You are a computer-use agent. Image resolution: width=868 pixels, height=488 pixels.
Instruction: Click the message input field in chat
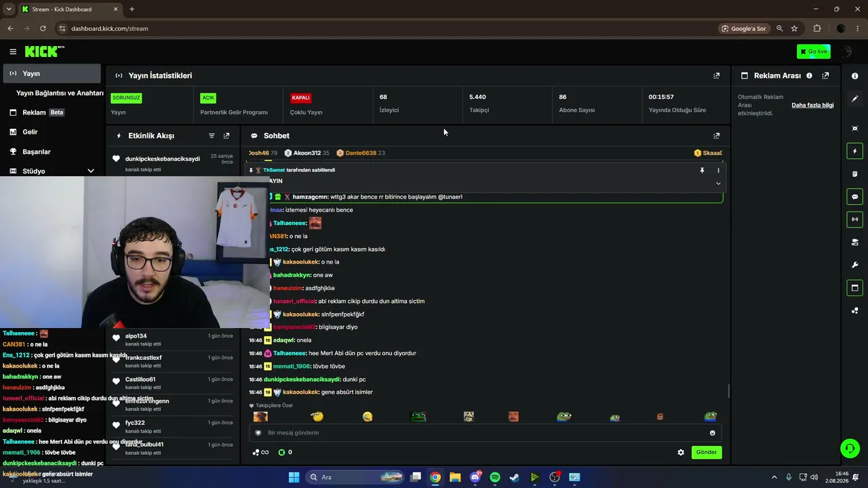click(x=485, y=432)
